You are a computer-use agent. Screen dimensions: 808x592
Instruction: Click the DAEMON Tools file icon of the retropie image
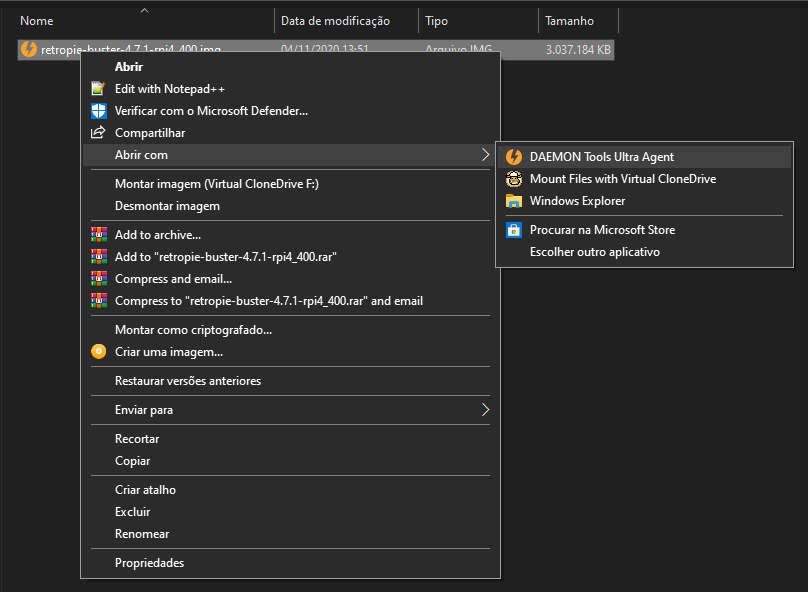(x=29, y=49)
